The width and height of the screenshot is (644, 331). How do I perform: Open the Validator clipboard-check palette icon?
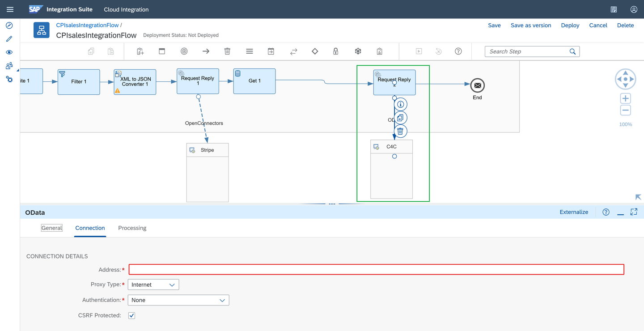coord(379,51)
